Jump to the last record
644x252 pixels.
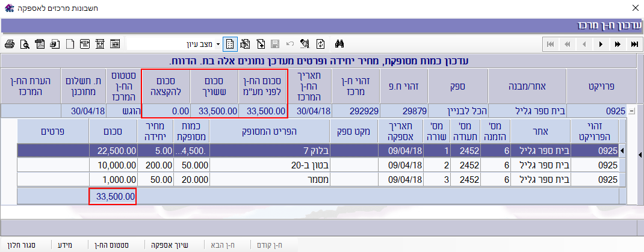pos(634,44)
